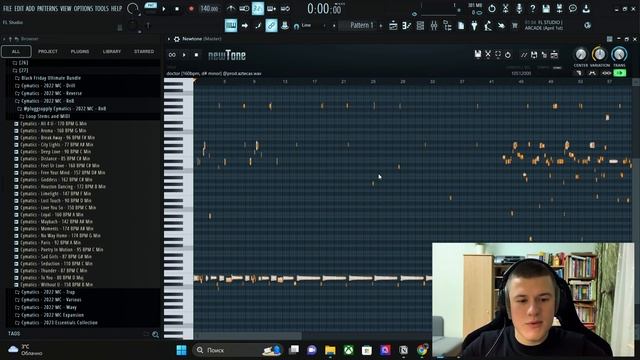
Task: Click the main transport play button
Action: coord(164,9)
